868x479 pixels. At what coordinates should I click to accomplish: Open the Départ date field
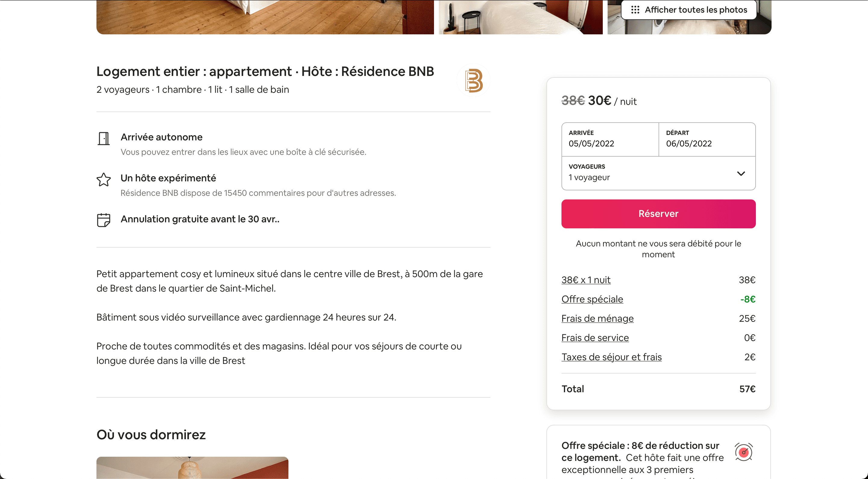pyautogui.click(x=706, y=139)
